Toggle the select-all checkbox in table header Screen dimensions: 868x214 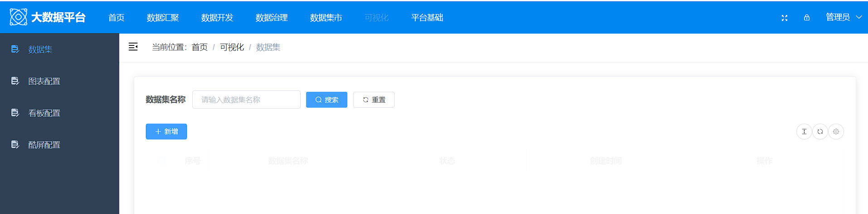[161, 160]
